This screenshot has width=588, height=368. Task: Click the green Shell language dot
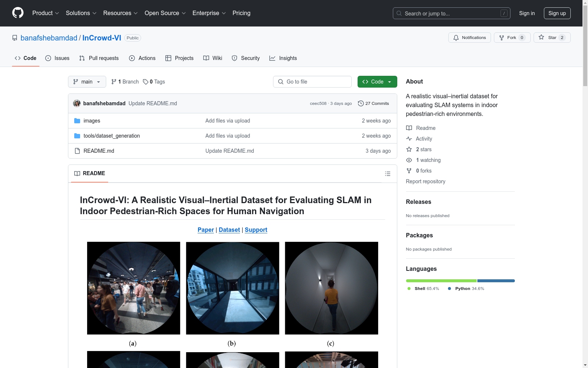(x=409, y=289)
